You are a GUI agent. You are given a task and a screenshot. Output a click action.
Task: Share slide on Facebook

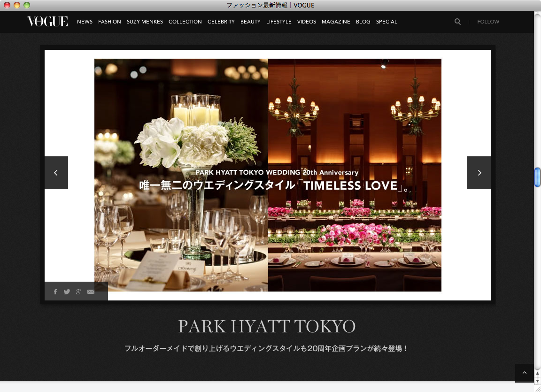(55, 292)
